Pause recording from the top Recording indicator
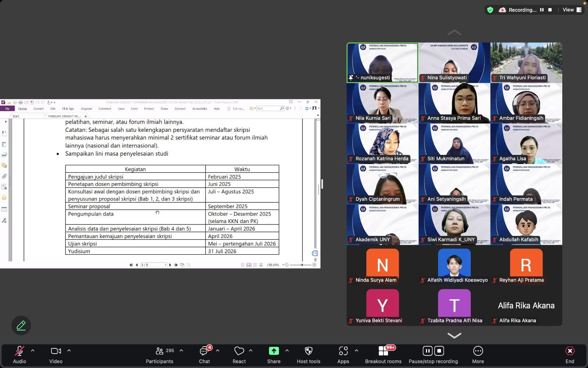 542,10
